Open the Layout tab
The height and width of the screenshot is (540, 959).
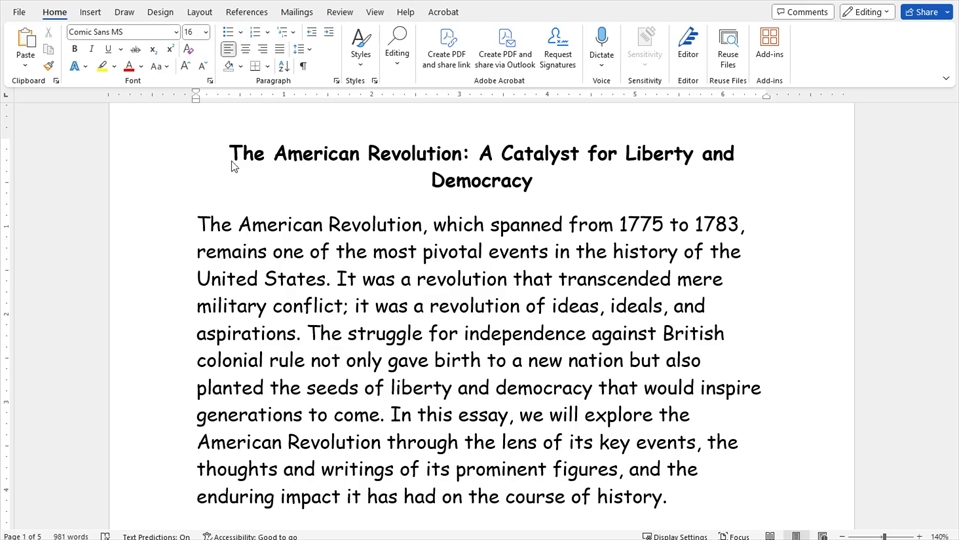pos(199,12)
